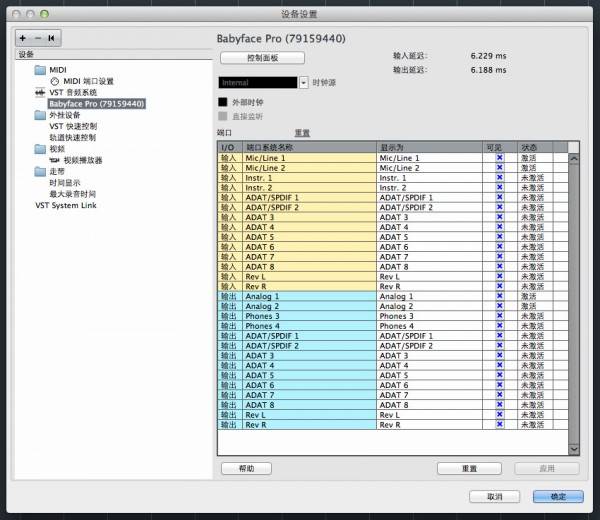
Task: Click the 端口系统名称 column header
Action: [310, 148]
